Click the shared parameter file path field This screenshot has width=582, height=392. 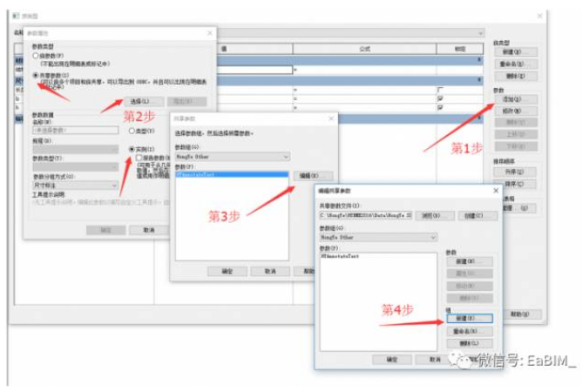[x=366, y=215]
